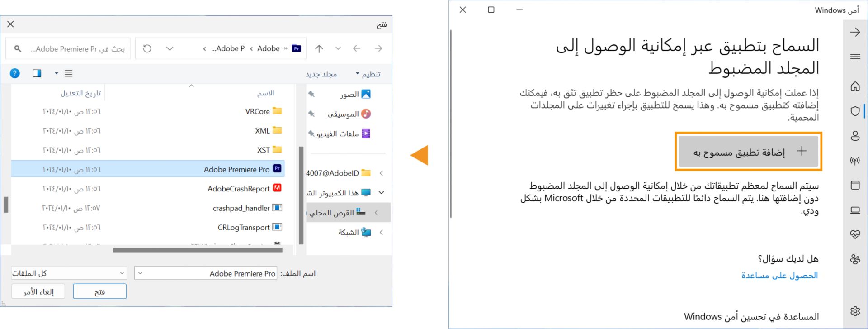Select الصور pictures folder in navigation pane

355,94
